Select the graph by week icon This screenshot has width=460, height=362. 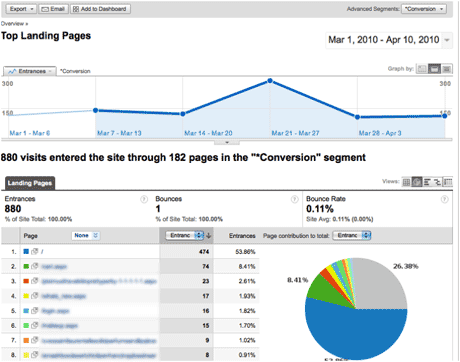point(434,69)
